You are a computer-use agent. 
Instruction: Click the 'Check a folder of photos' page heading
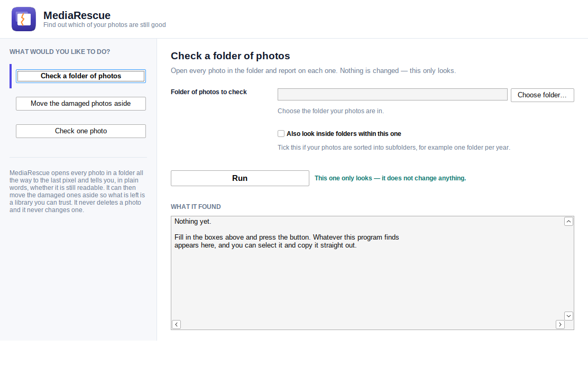click(230, 56)
